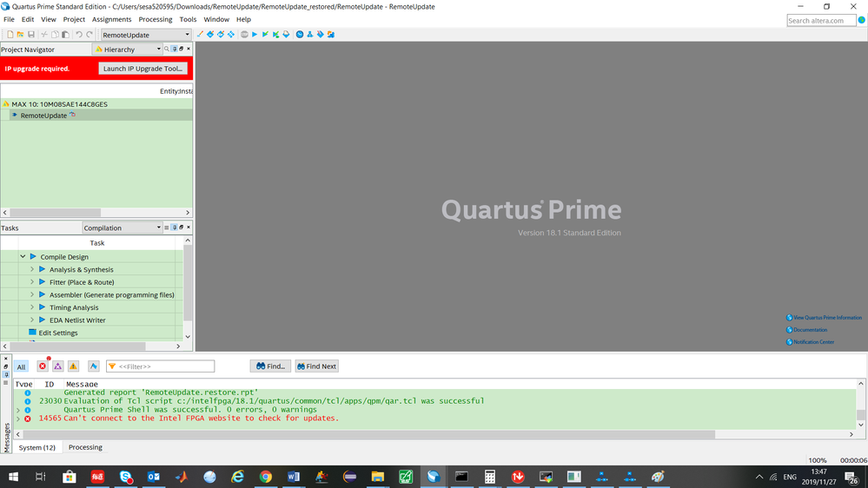Open the Platform Designer toolbar icon
868x488 pixels.
[330, 35]
